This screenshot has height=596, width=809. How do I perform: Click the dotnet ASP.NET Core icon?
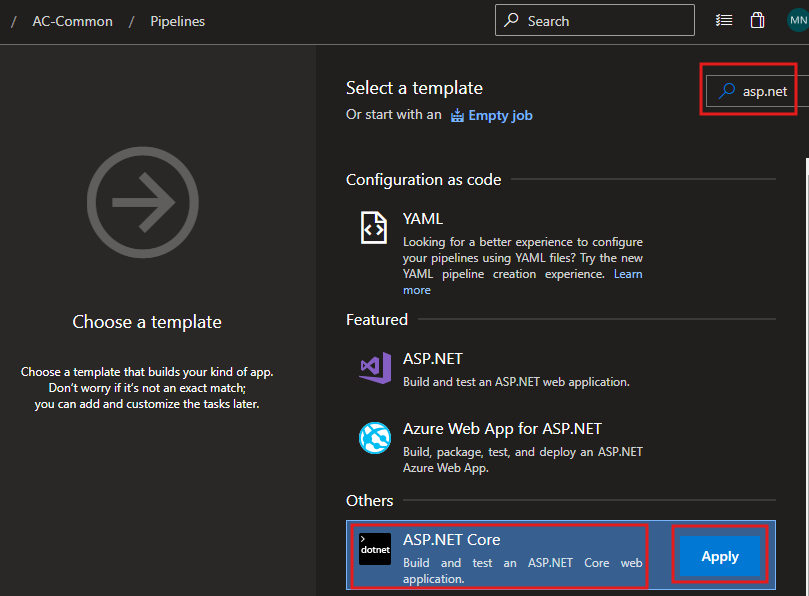375,549
